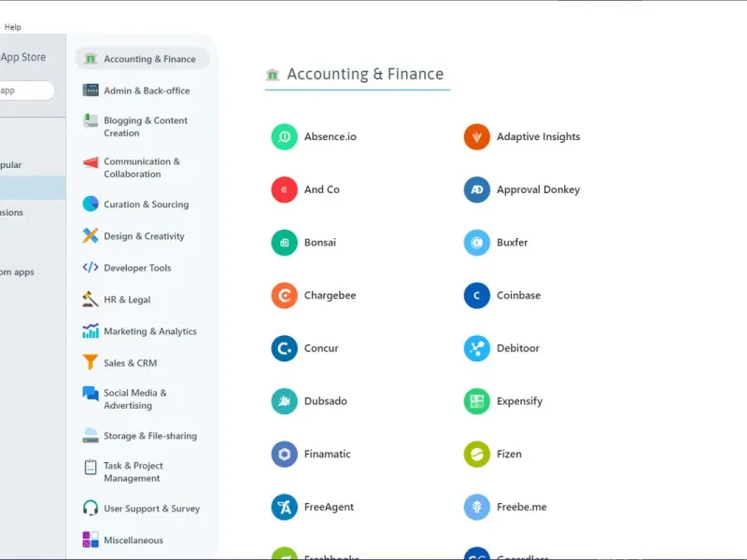Click the Curation & Sourcing pie icon
The width and height of the screenshot is (747, 560).
coord(90,203)
